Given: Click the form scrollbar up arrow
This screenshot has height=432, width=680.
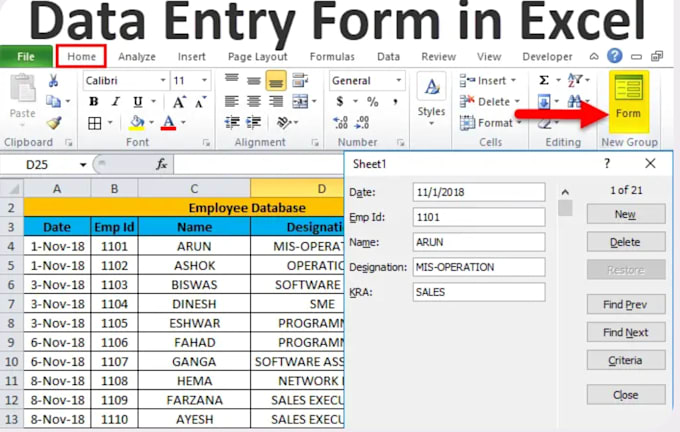Looking at the screenshot, I should [x=565, y=192].
